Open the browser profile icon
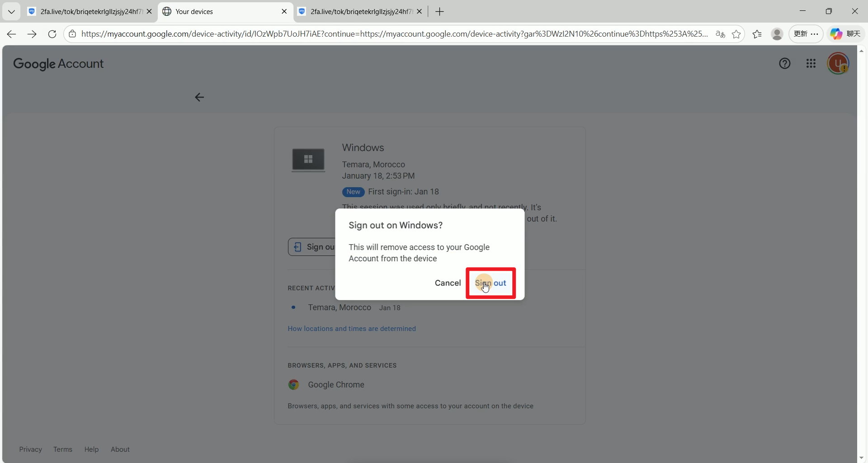This screenshot has width=868, height=463. click(x=777, y=34)
